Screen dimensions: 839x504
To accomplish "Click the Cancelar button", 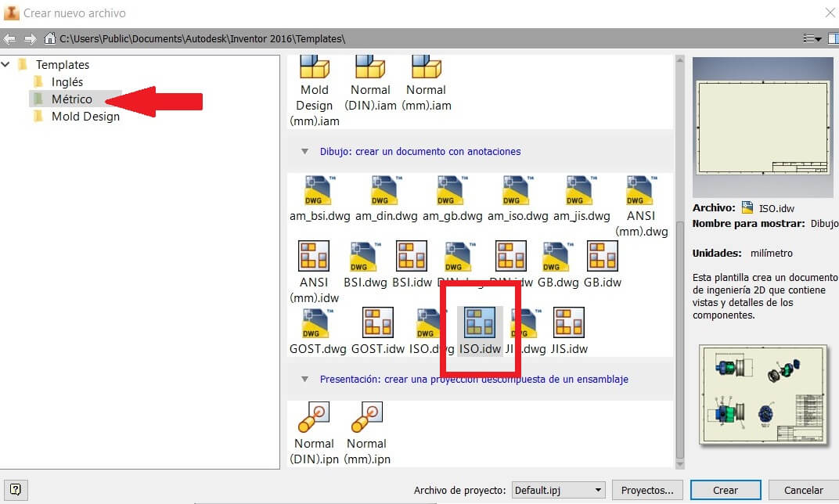I will [804, 490].
